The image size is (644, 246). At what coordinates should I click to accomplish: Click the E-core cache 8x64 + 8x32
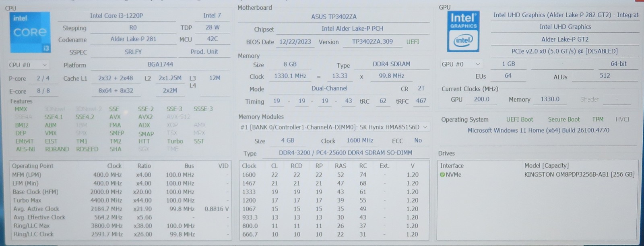click(116, 91)
